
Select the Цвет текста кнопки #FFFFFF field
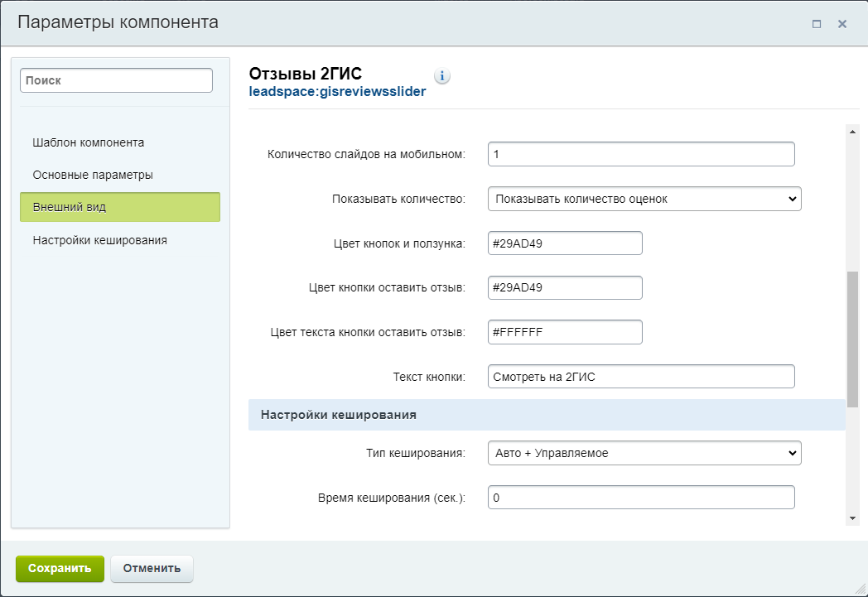pos(565,332)
